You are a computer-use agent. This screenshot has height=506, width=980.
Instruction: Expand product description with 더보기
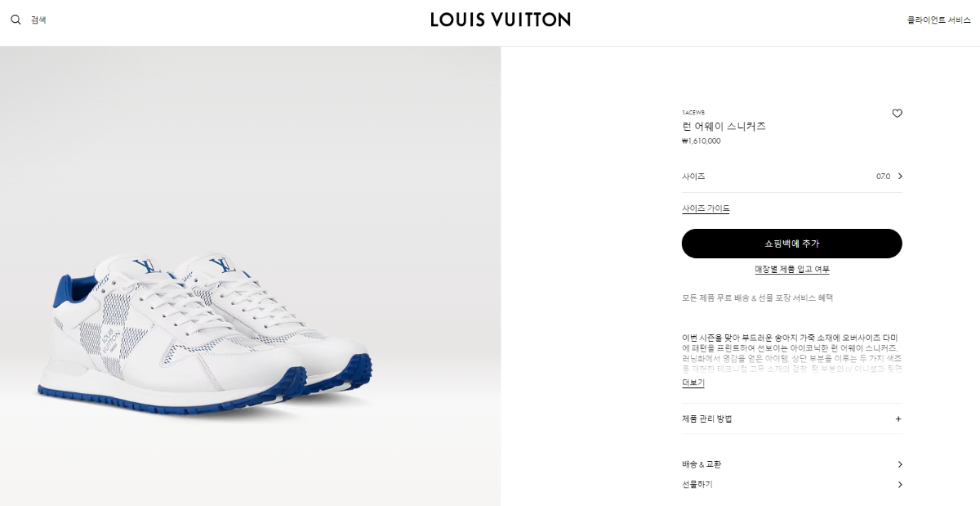pos(693,383)
